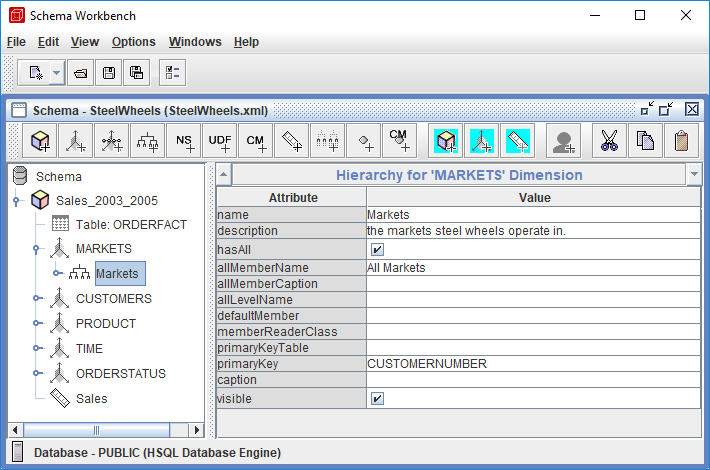Click the Add Hierarchy icon
Image resolution: width=710 pixels, height=470 pixels.
(148, 141)
